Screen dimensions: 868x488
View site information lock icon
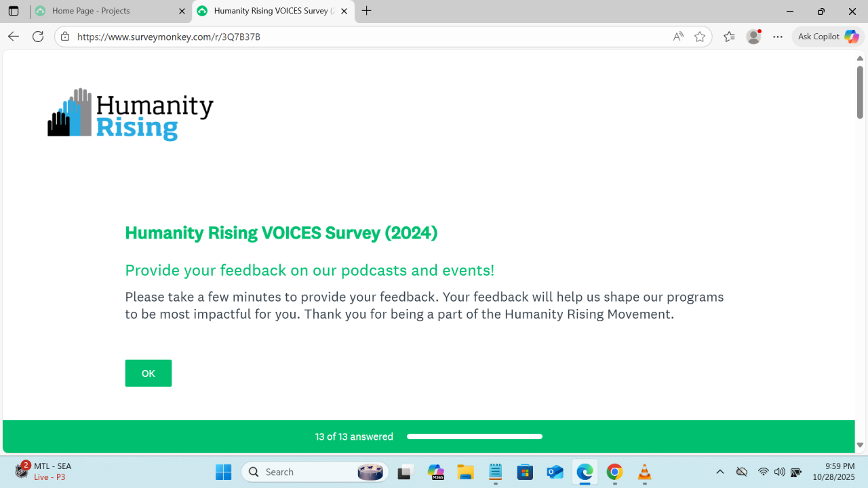coord(65,37)
